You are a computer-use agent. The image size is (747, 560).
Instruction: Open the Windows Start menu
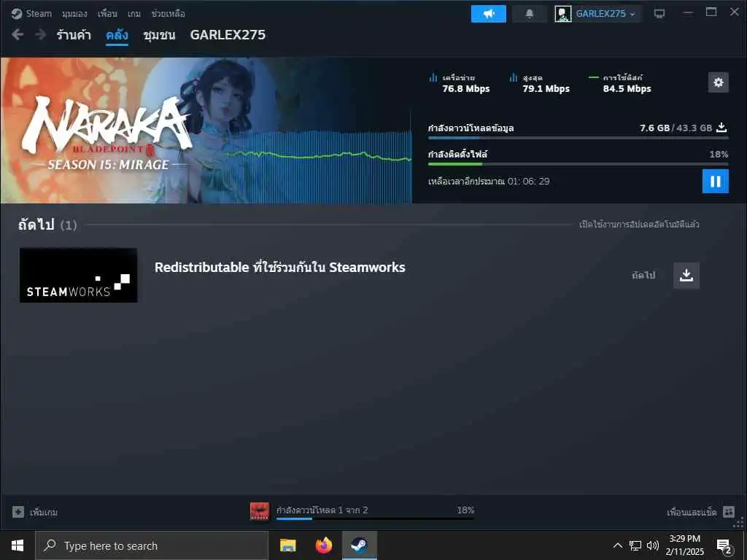point(18,545)
